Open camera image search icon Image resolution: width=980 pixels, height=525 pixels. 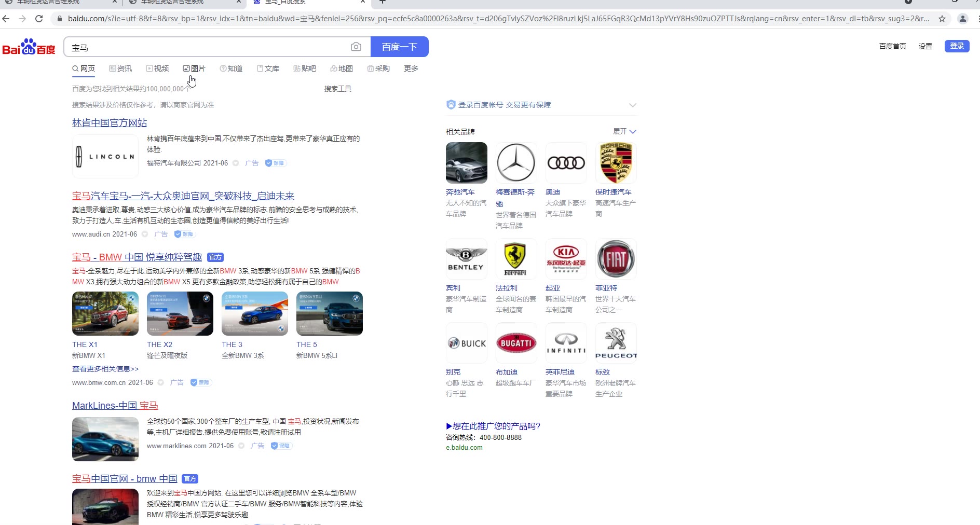356,47
